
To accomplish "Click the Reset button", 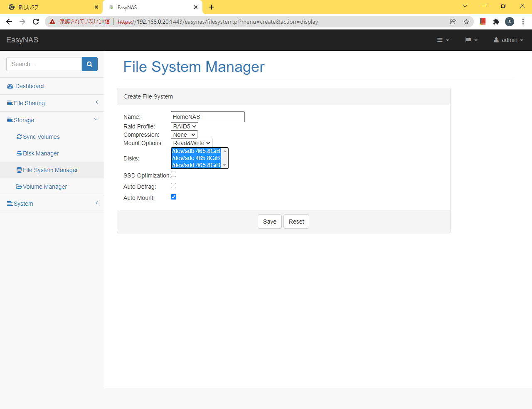I will point(296,222).
